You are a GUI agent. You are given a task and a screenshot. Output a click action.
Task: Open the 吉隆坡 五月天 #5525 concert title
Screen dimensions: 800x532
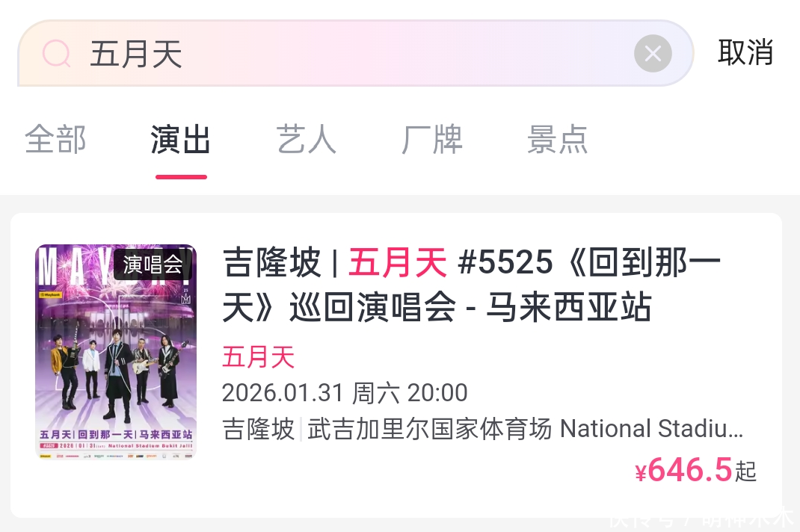pos(472,285)
